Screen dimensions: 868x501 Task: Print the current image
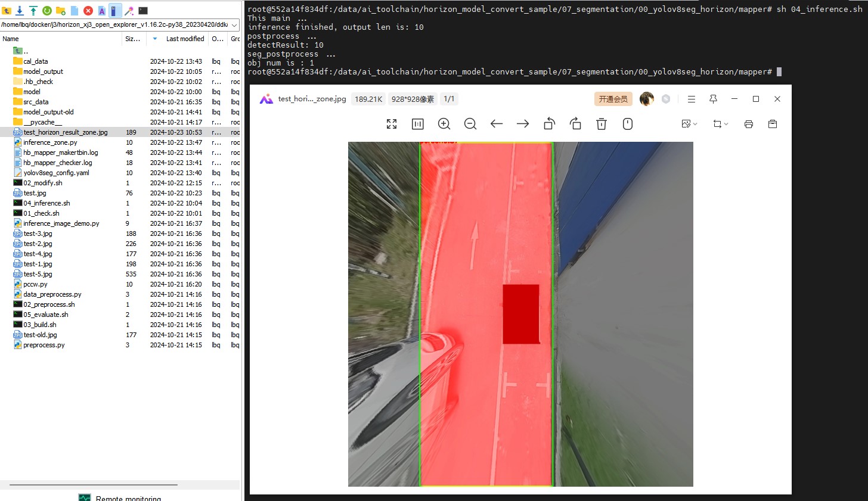click(x=749, y=124)
